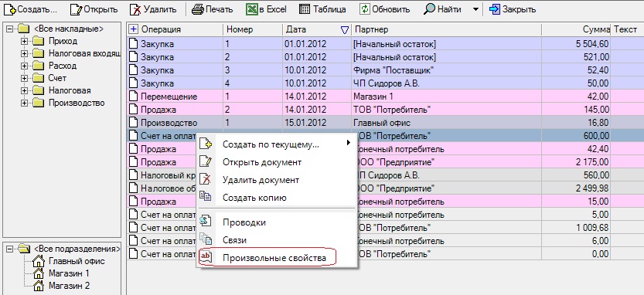Click document icon of the Перемещение row
The height and width of the screenshot is (295, 644).
point(133,97)
